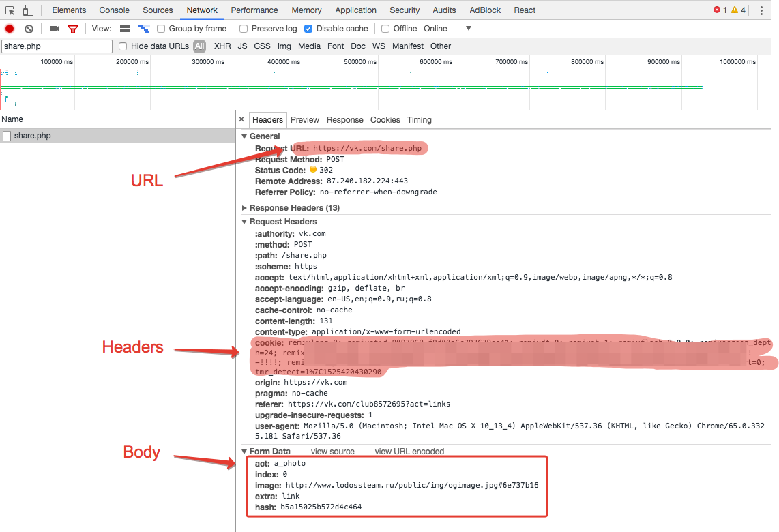Image resolution: width=779 pixels, height=532 pixels.
Task: Select the Headers details tab
Action: coord(267,120)
